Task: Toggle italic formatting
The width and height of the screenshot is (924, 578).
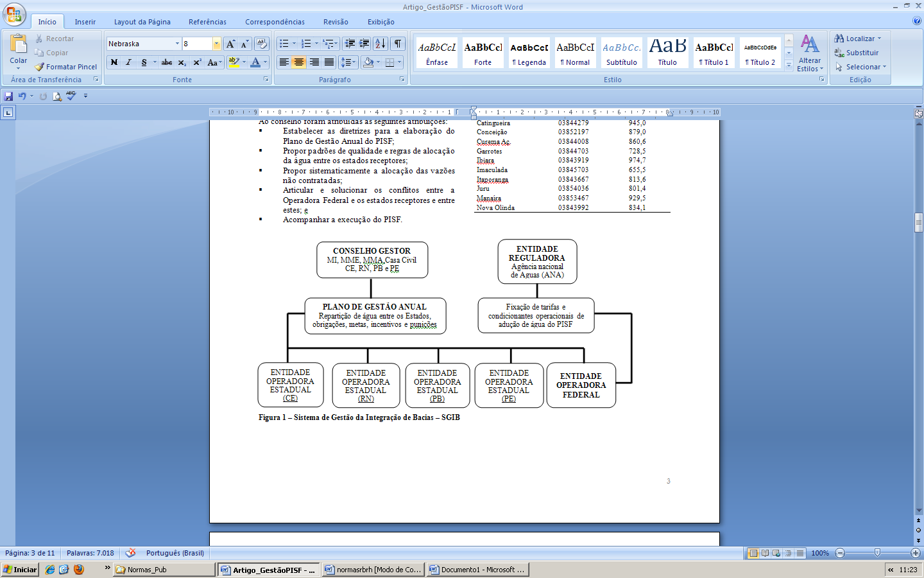Action: 128,62
